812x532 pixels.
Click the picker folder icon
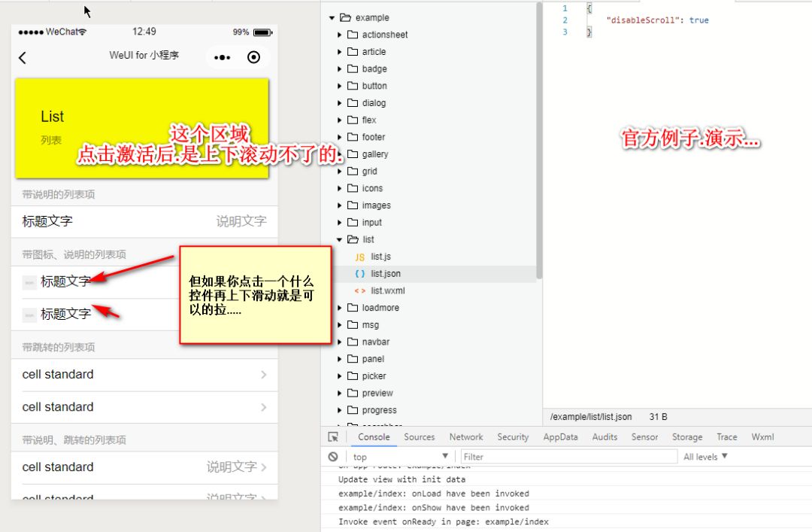[x=353, y=376]
